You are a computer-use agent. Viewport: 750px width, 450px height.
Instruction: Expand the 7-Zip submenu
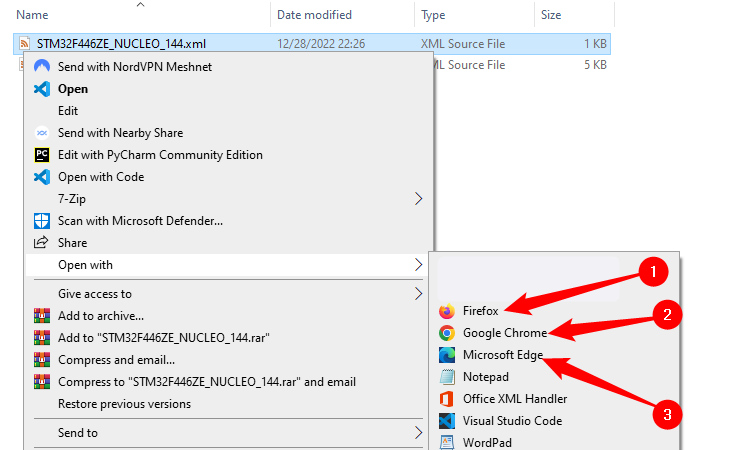(418, 199)
